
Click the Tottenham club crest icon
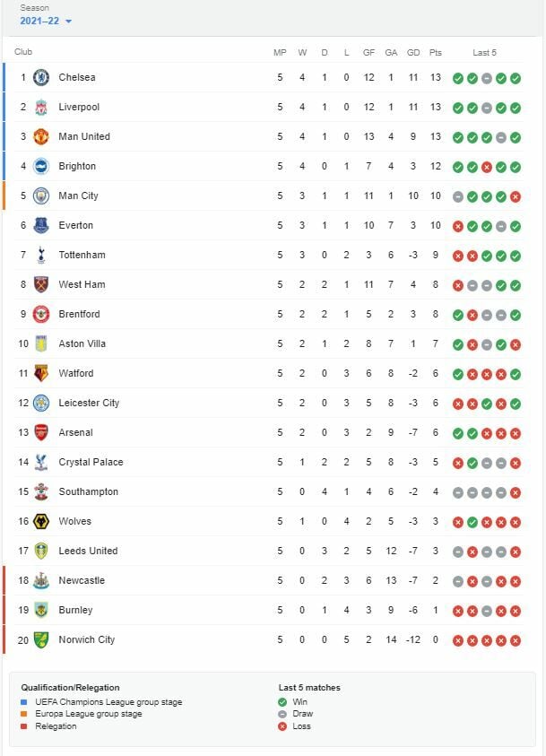tap(41, 256)
